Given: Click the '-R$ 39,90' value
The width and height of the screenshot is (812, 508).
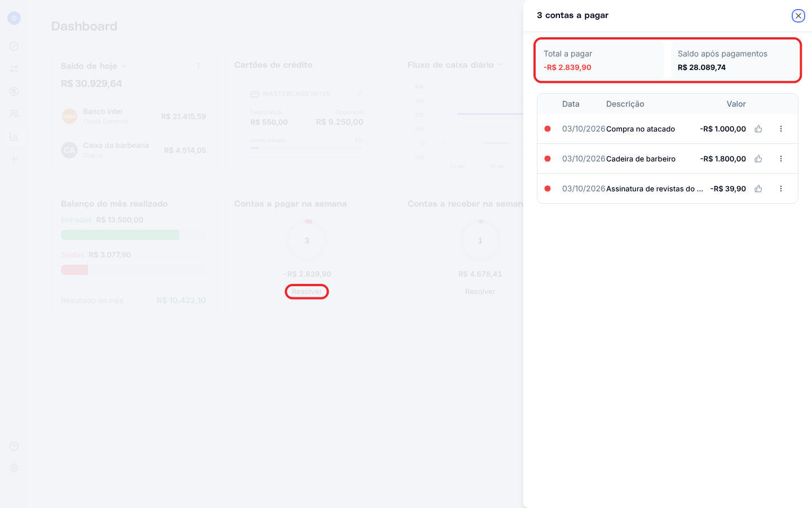Looking at the screenshot, I should (728, 189).
